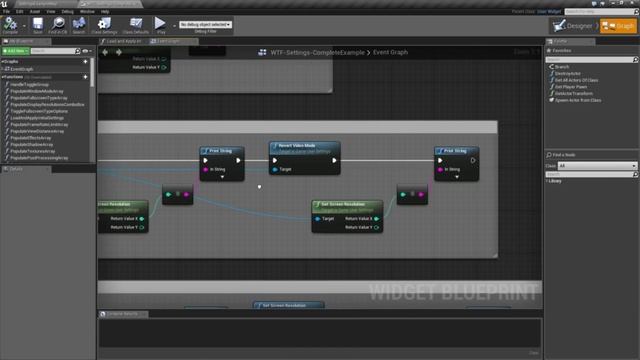Open Class Defaults from the toolbar
Image resolution: width=640 pixels, height=360 pixels.
click(136, 25)
